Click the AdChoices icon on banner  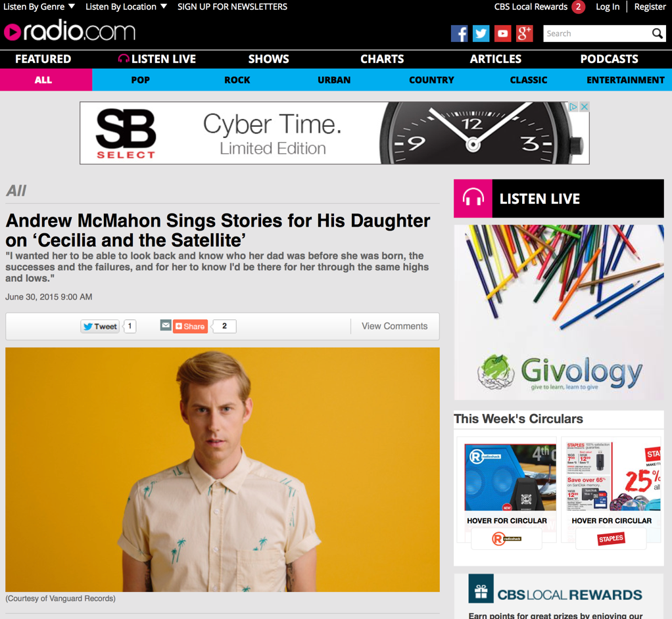click(573, 107)
